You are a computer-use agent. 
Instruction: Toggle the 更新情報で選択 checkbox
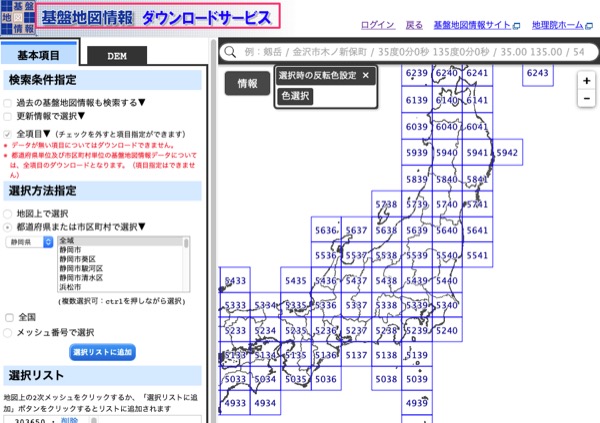[x=8, y=116]
